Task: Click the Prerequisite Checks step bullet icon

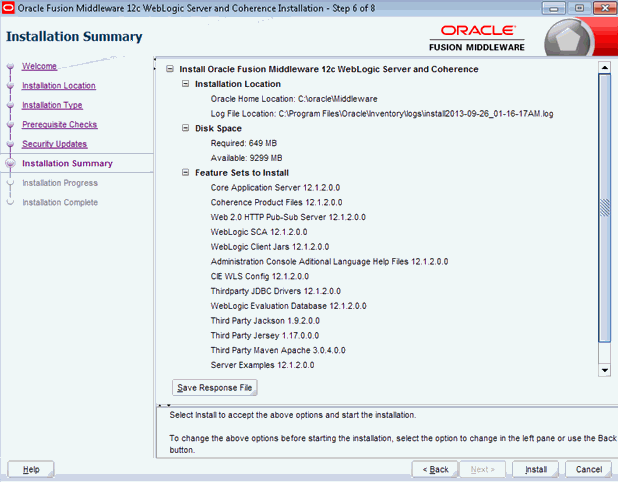Action: (x=11, y=125)
